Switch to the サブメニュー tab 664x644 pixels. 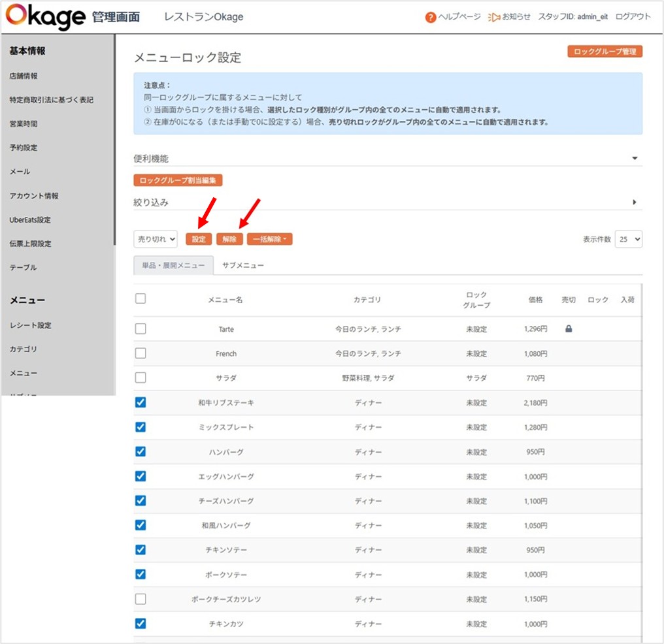(x=243, y=265)
